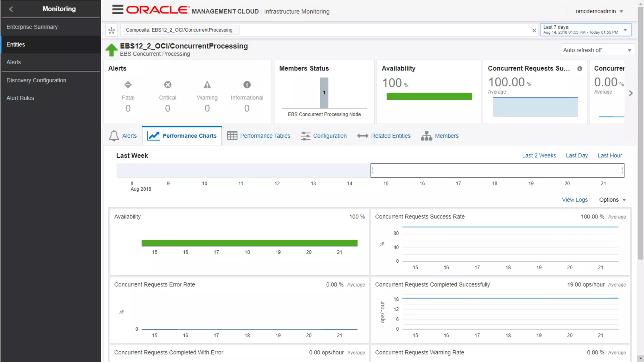
Task: Click the Concurrent Requests Error Rate chart title
Action: pos(154,285)
